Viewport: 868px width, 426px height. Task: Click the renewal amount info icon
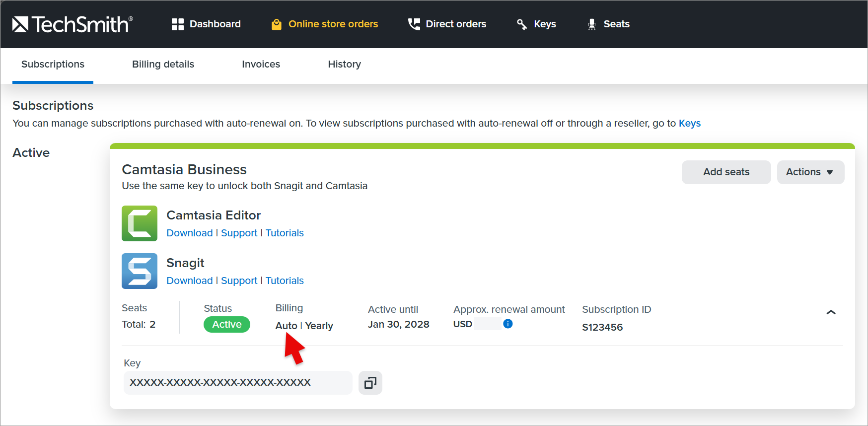507,324
